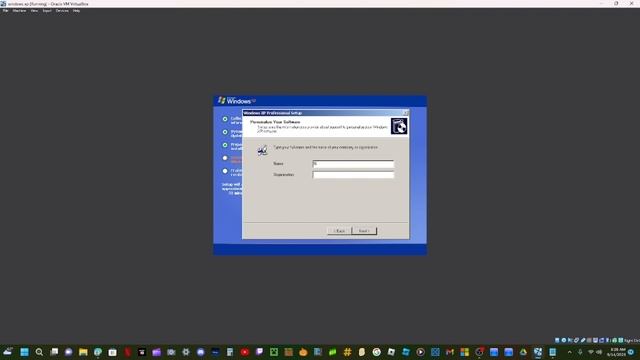Image resolution: width=640 pixels, height=360 pixels.
Task: Open Task View on the taskbar
Action: 54,352
